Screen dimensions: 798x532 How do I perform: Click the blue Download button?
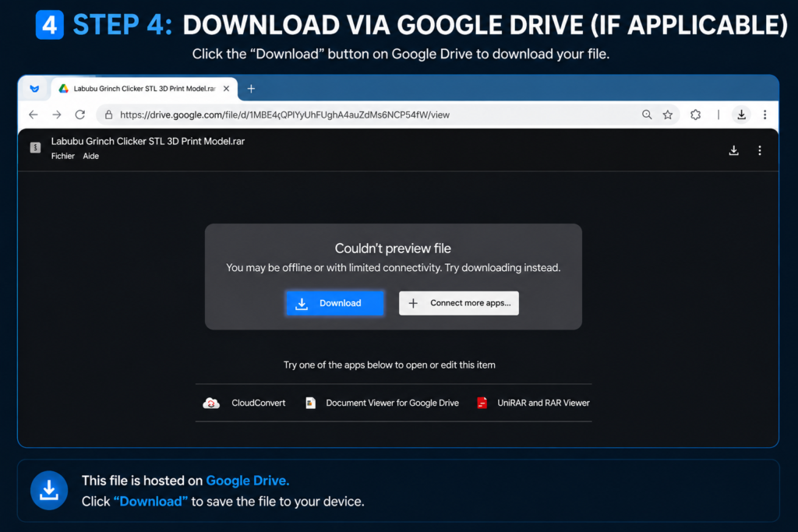pos(334,303)
